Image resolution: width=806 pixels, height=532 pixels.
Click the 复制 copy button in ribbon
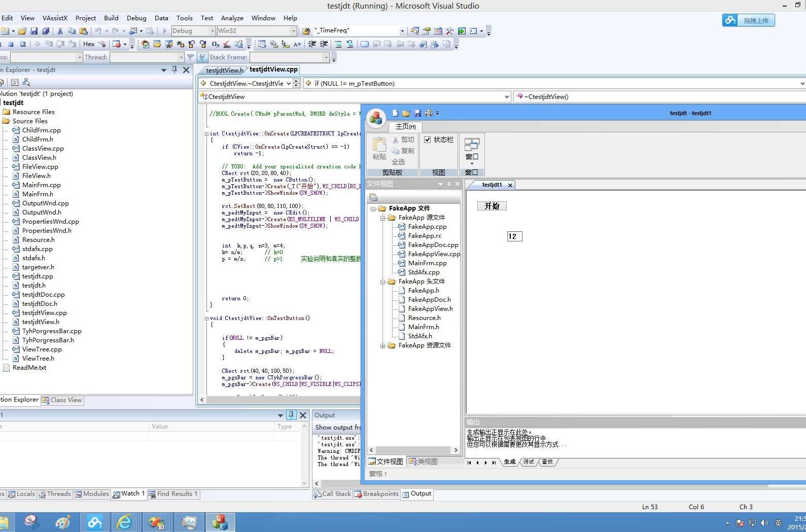coord(403,151)
